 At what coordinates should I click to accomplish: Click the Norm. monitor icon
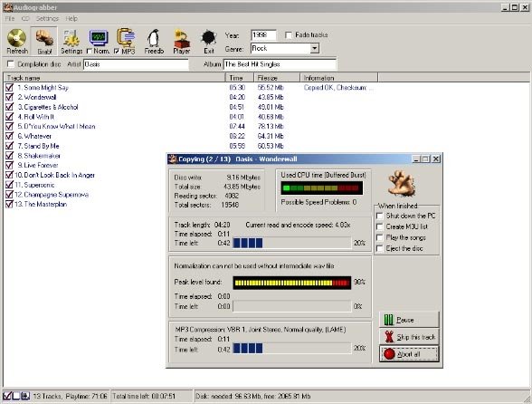[x=99, y=38]
